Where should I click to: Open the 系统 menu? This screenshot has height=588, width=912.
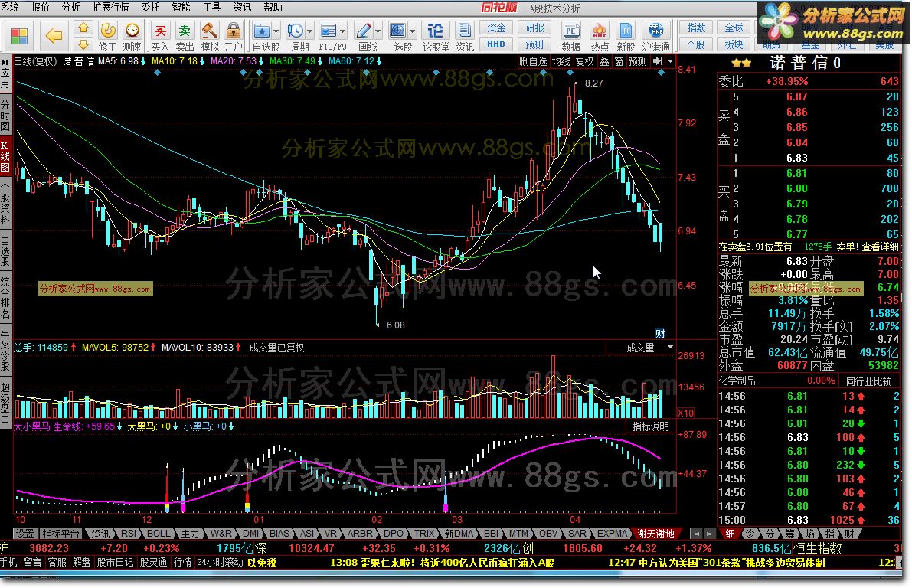pyautogui.click(x=10, y=7)
